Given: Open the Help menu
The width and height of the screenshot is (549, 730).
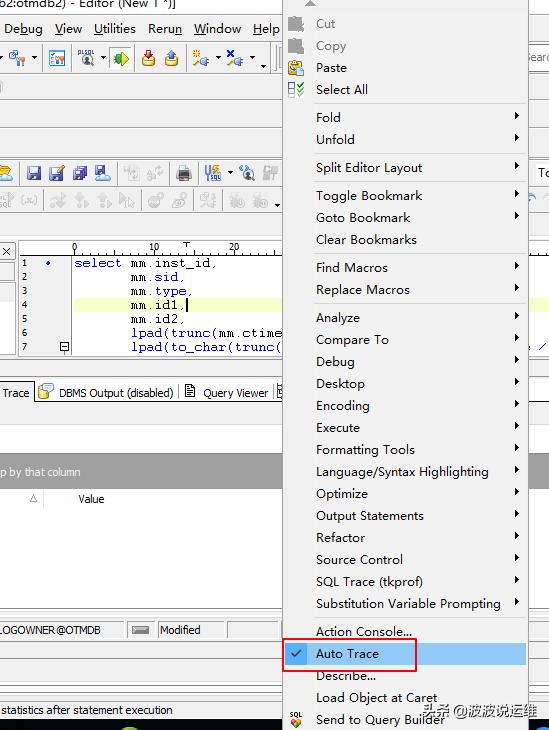Looking at the screenshot, I should pos(266,29).
